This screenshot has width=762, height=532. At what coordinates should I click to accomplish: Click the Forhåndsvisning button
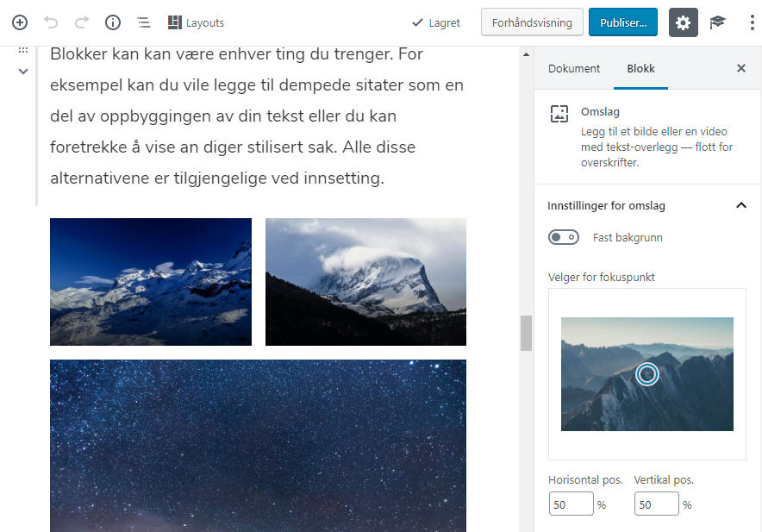[x=532, y=22]
